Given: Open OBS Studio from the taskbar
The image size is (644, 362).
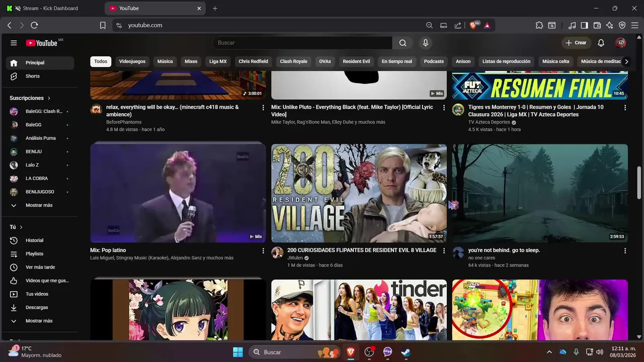Looking at the screenshot, I should point(369,352).
